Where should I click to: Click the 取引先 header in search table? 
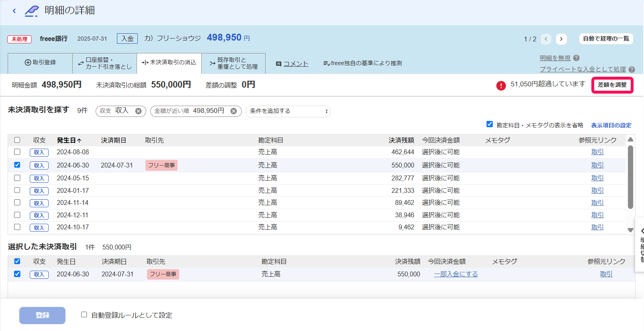[x=154, y=140]
